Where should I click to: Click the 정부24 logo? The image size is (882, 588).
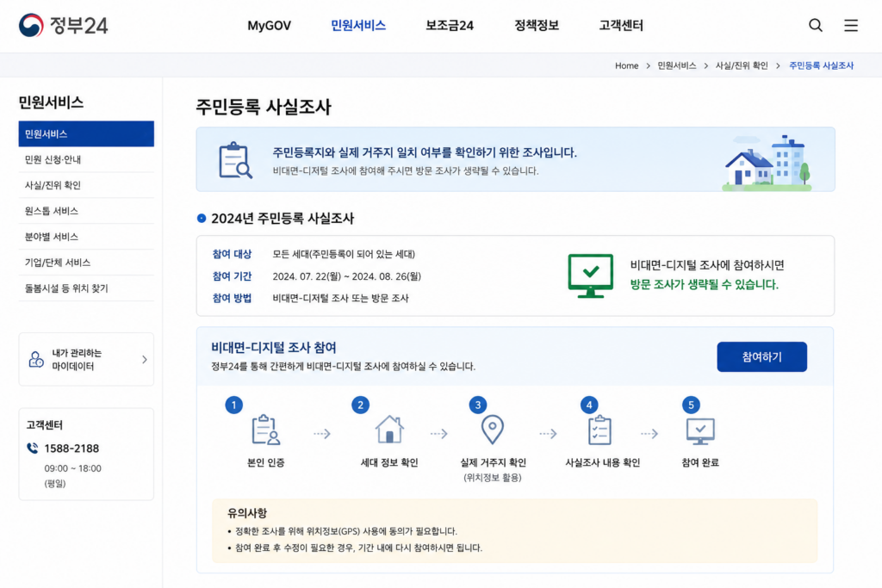click(x=63, y=25)
